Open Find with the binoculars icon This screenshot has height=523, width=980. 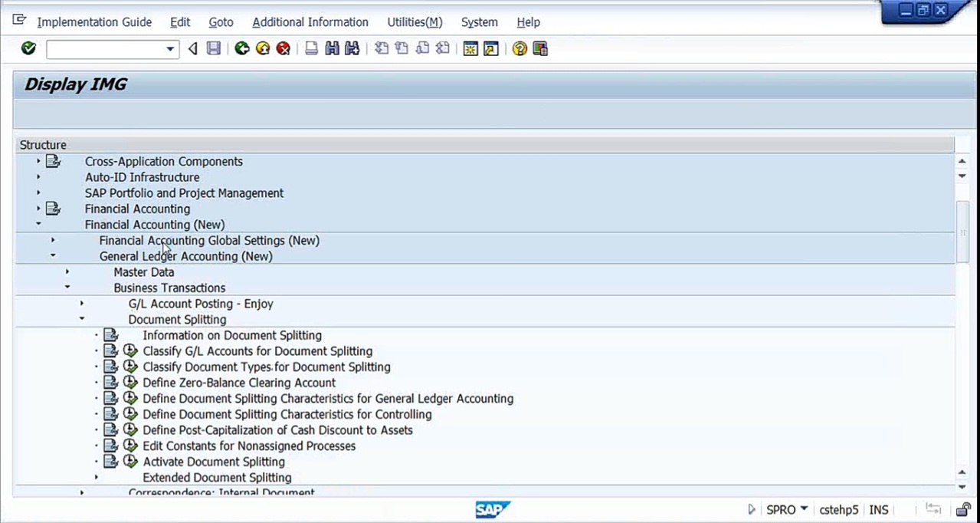tap(332, 48)
